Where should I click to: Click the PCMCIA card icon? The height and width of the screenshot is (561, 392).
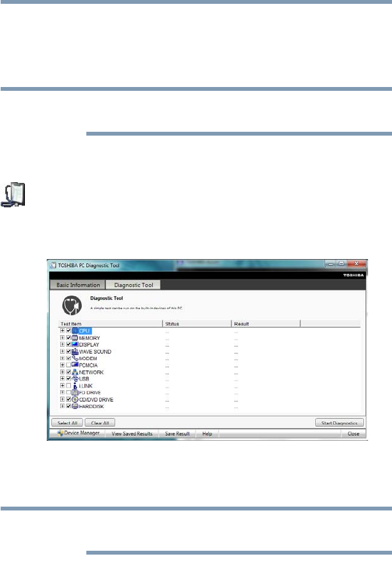pos(75,365)
